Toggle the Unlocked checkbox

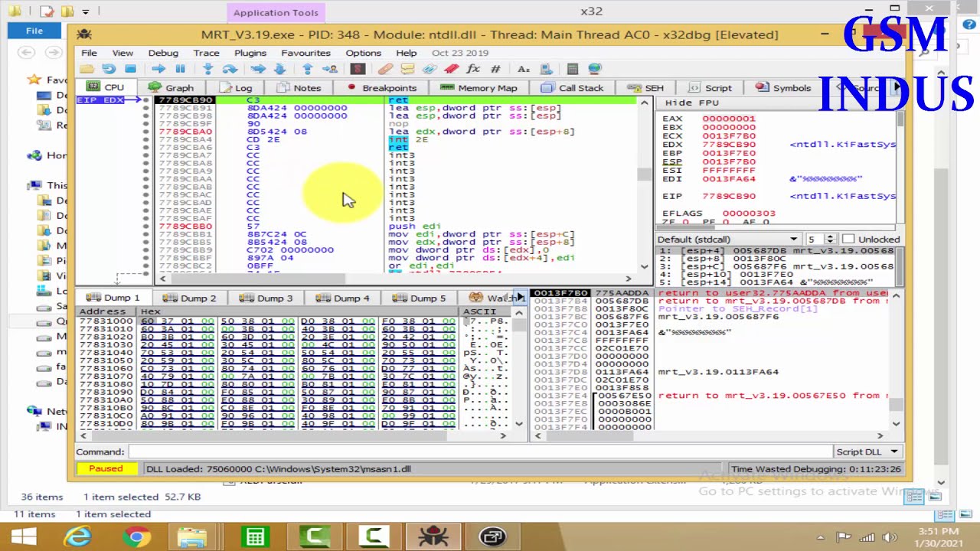tap(848, 240)
